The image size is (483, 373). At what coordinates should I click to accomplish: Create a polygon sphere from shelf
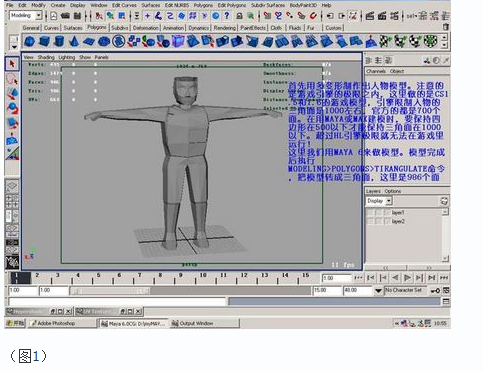pyautogui.click(x=30, y=42)
